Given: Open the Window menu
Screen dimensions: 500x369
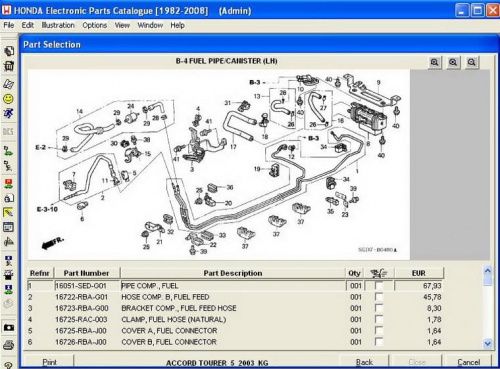Looking at the screenshot, I should tap(150, 25).
